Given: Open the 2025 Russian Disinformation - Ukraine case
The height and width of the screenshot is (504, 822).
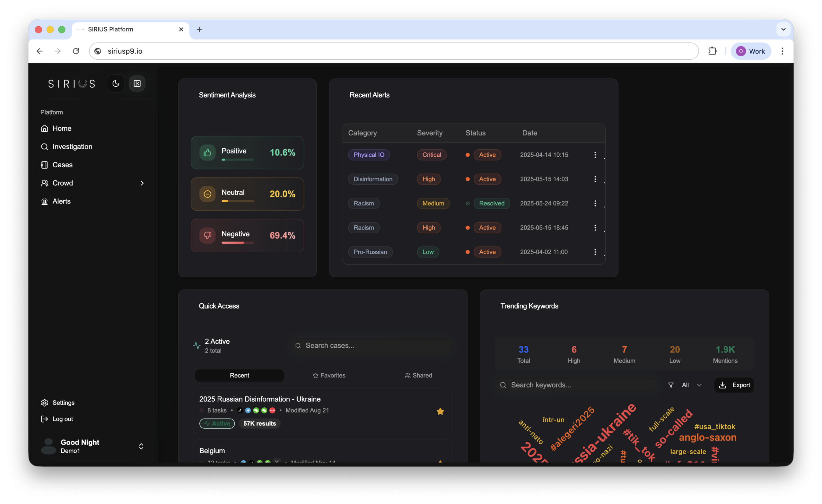Looking at the screenshot, I should pos(259,399).
